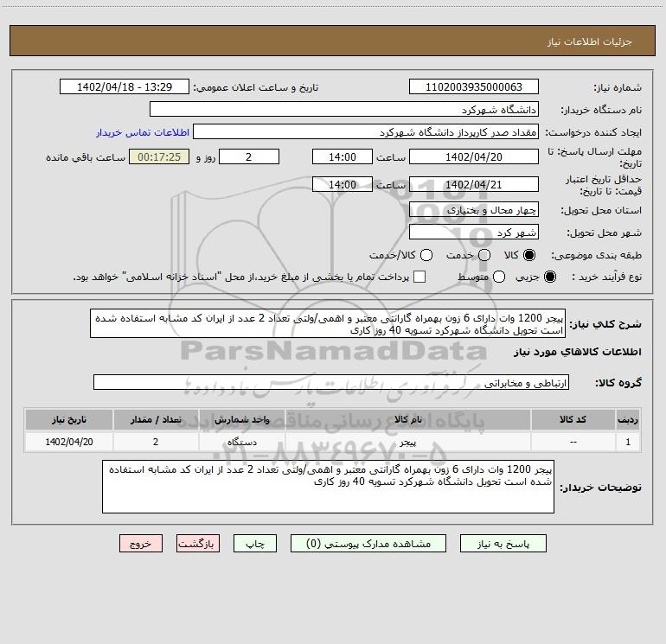
Task: Click the کد کالا column header
Action: 573,419
